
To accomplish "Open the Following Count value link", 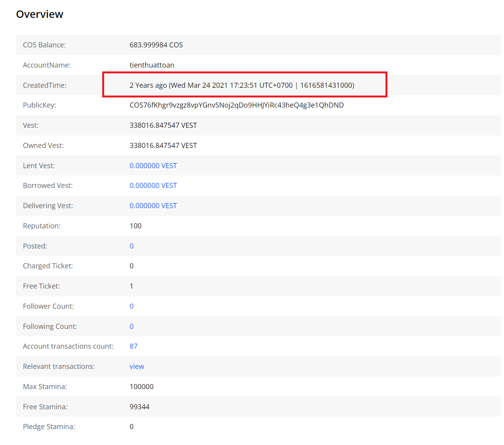I will (132, 327).
